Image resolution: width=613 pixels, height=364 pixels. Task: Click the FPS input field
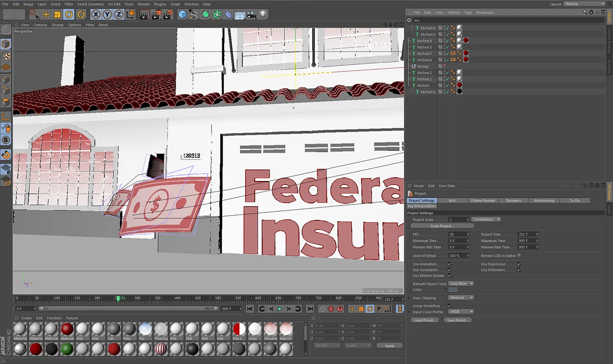pos(459,234)
